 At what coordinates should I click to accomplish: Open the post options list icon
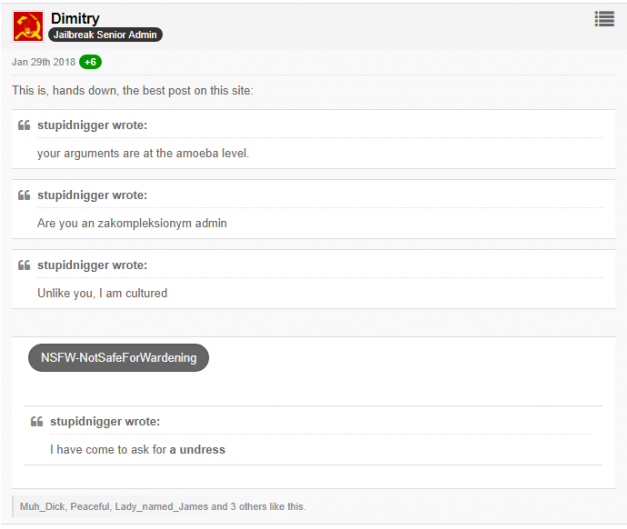point(603,18)
